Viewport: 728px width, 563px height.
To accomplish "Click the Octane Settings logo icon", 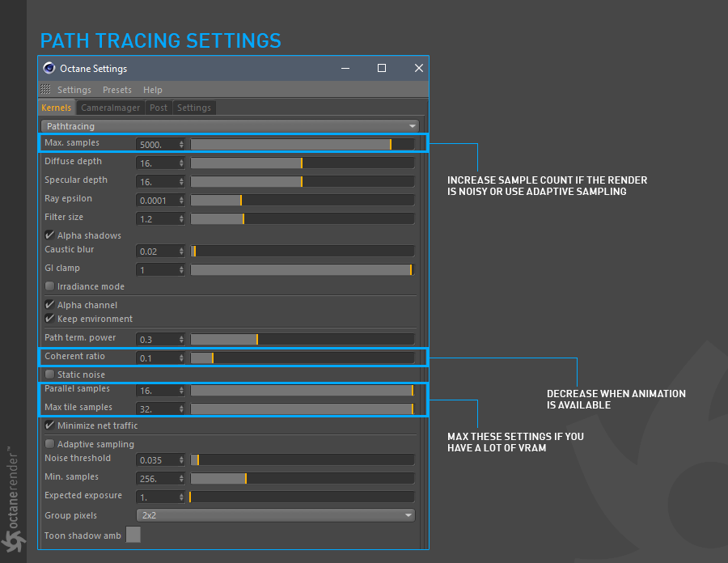I will pos(49,69).
